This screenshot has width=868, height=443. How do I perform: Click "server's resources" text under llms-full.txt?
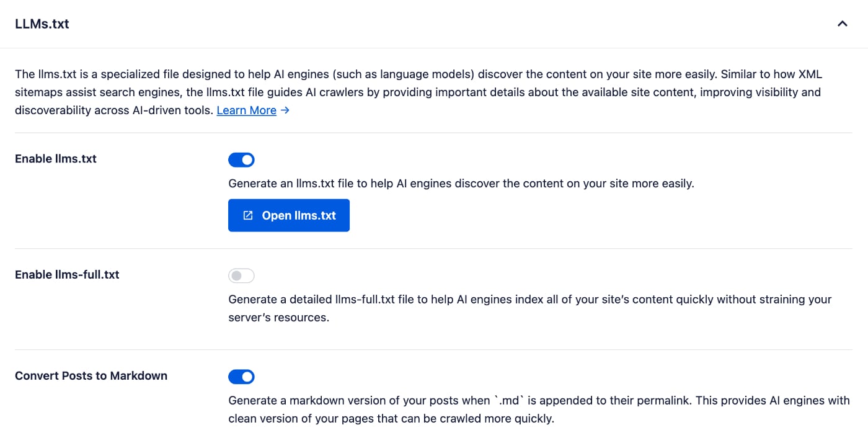tap(278, 318)
